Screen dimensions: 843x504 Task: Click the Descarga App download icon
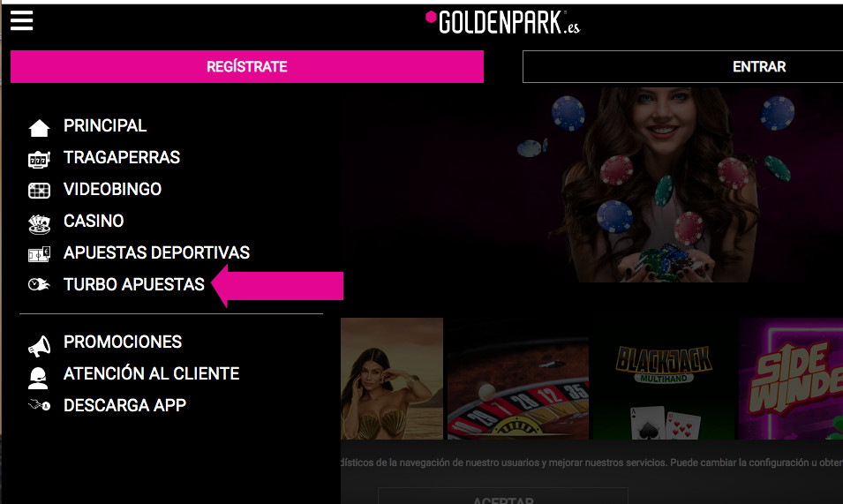pos(39,405)
